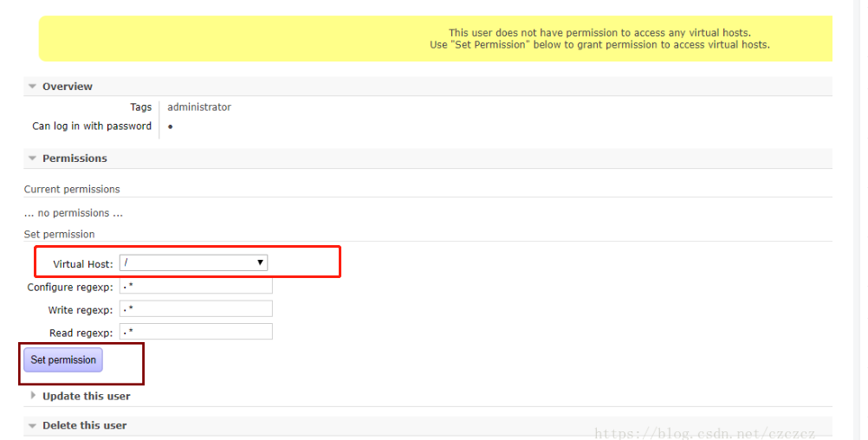Click the Can log in with password label
The image size is (868, 440).
point(91,126)
